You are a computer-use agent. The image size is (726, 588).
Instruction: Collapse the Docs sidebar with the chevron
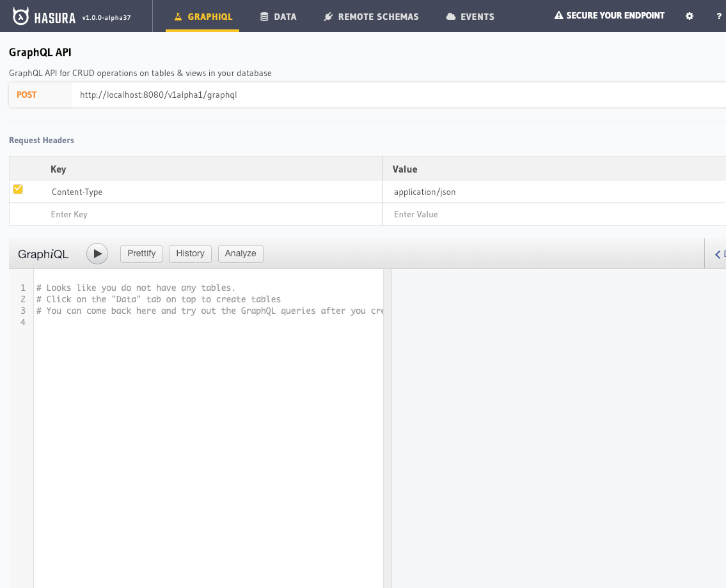[716, 254]
